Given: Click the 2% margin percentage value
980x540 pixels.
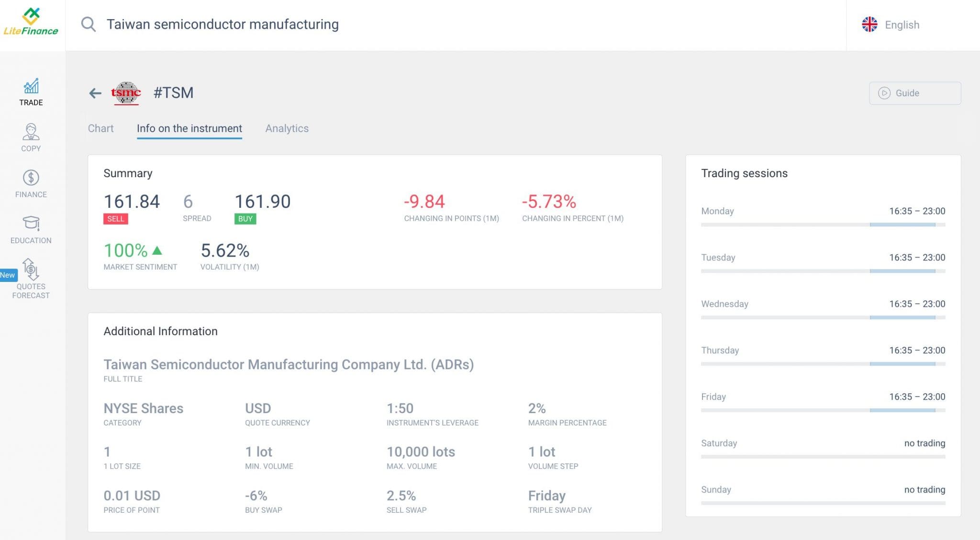Looking at the screenshot, I should click(x=537, y=408).
